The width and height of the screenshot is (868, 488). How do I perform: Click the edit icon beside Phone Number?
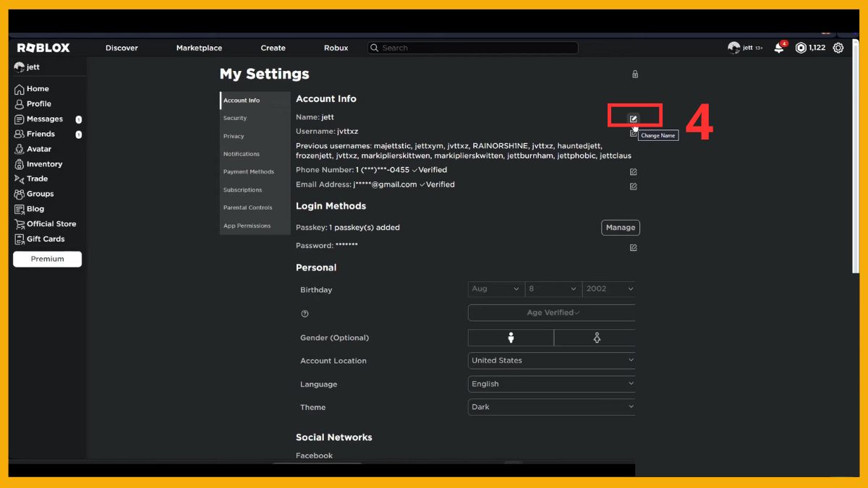[x=633, y=172]
